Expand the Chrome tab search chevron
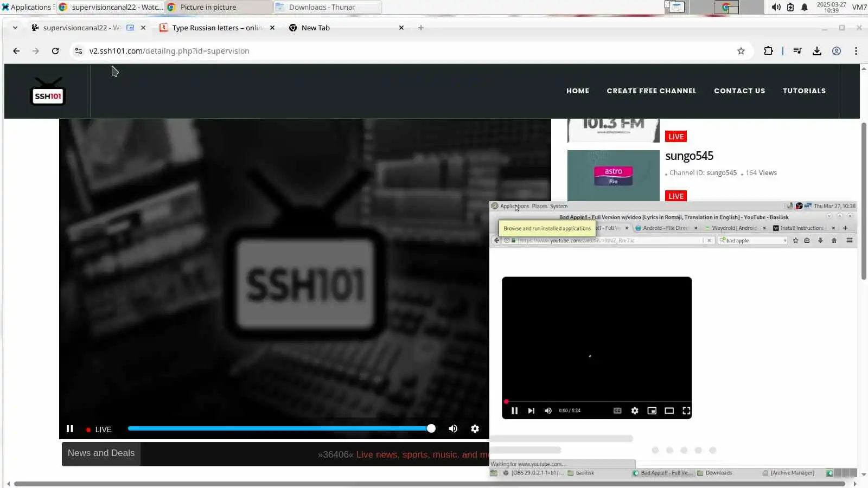 (15, 28)
